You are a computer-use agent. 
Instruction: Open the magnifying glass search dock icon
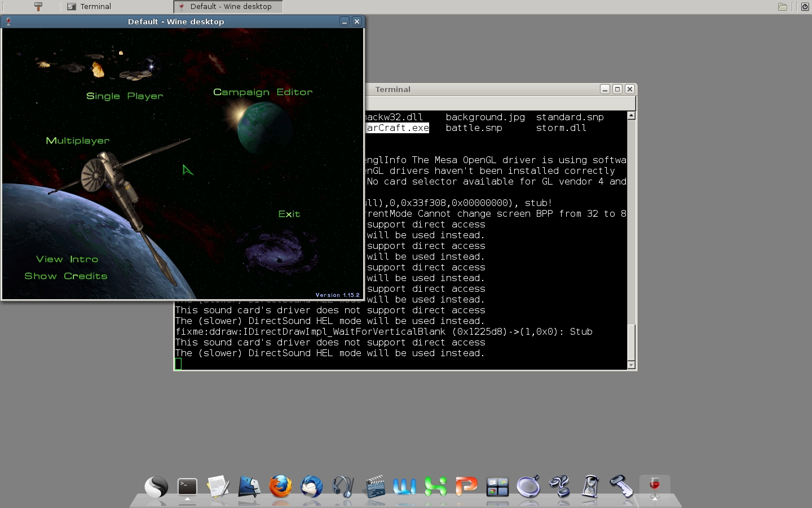click(528, 487)
